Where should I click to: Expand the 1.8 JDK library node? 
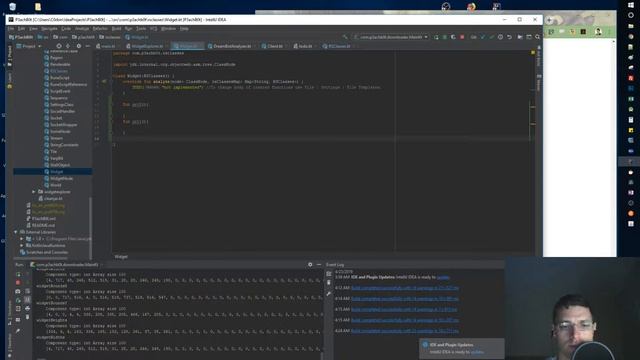coord(22,239)
